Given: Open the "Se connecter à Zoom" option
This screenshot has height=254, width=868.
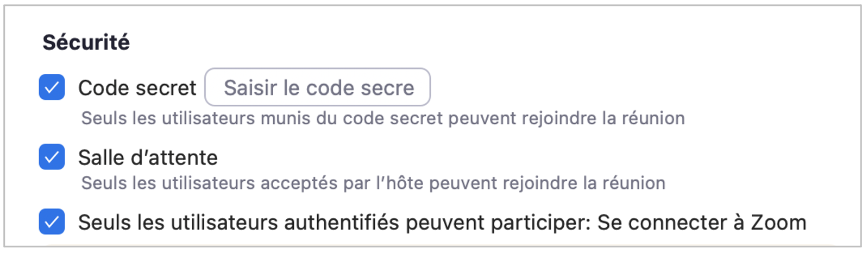Looking at the screenshot, I should tap(701, 223).
